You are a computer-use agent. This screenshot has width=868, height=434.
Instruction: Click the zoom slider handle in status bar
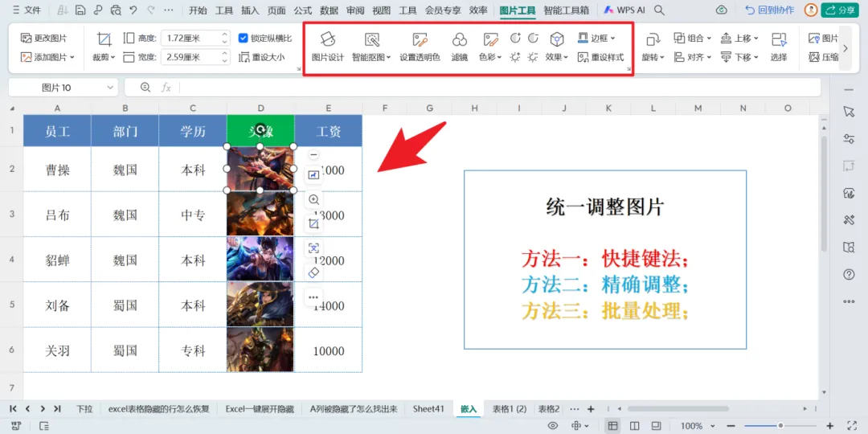[x=780, y=426]
